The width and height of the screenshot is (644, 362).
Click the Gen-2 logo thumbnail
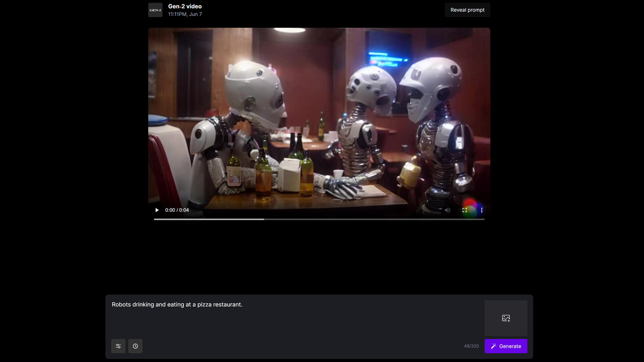[x=155, y=10]
